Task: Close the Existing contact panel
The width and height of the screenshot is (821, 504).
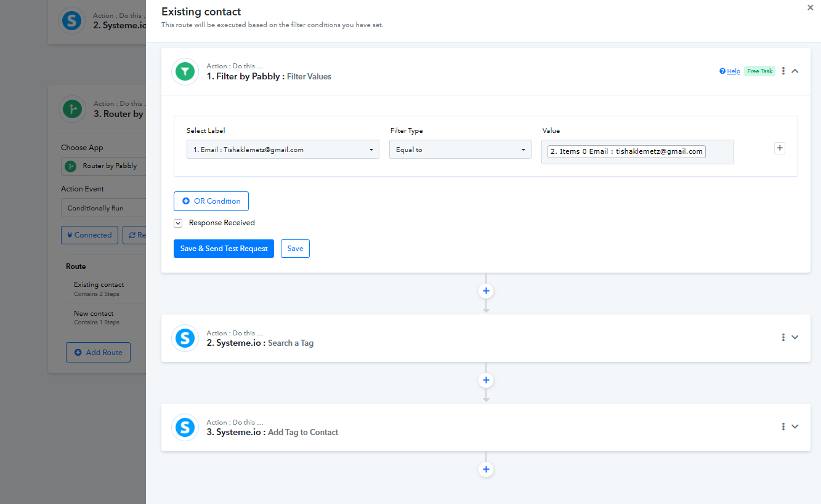Action: [810, 8]
